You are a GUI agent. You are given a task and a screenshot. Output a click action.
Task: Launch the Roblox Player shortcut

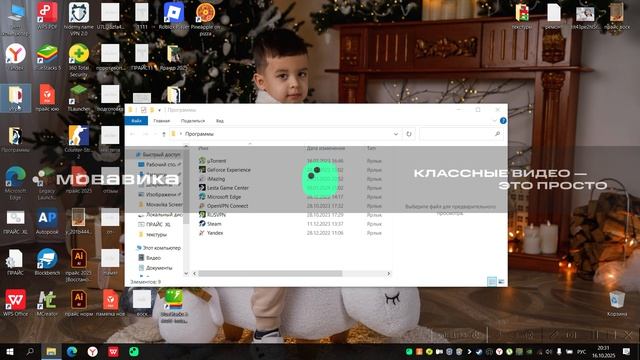point(174,16)
